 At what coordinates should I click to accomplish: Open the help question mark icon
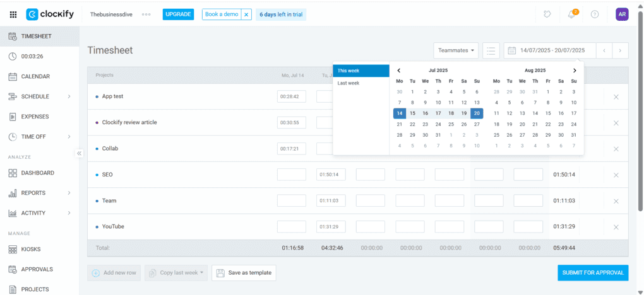click(595, 14)
